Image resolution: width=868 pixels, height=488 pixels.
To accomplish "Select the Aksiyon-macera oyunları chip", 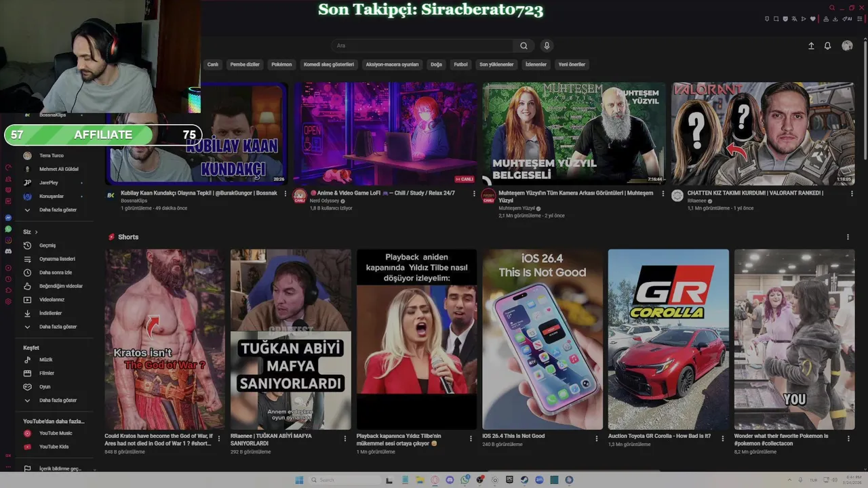I will tap(392, 64).
